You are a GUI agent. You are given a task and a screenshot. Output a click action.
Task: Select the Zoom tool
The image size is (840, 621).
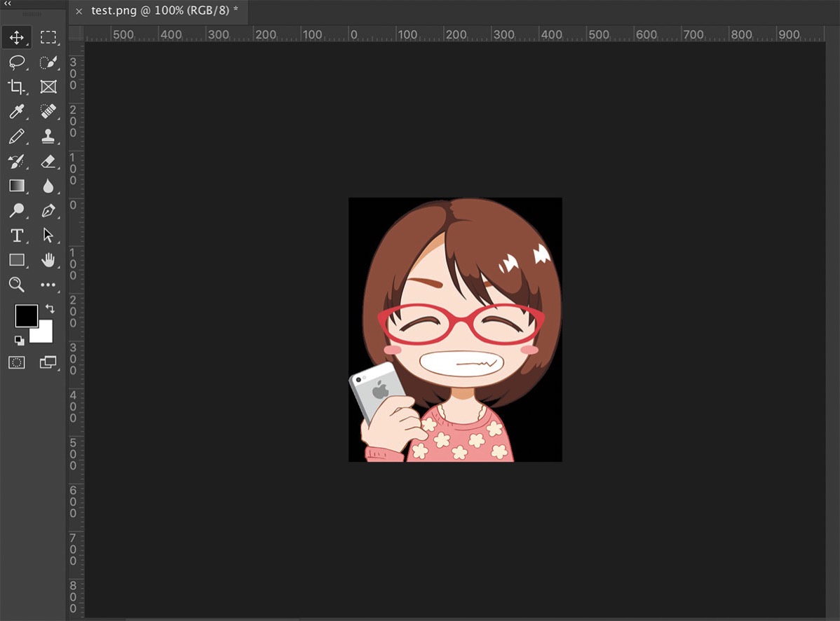[x=17, y=285]
